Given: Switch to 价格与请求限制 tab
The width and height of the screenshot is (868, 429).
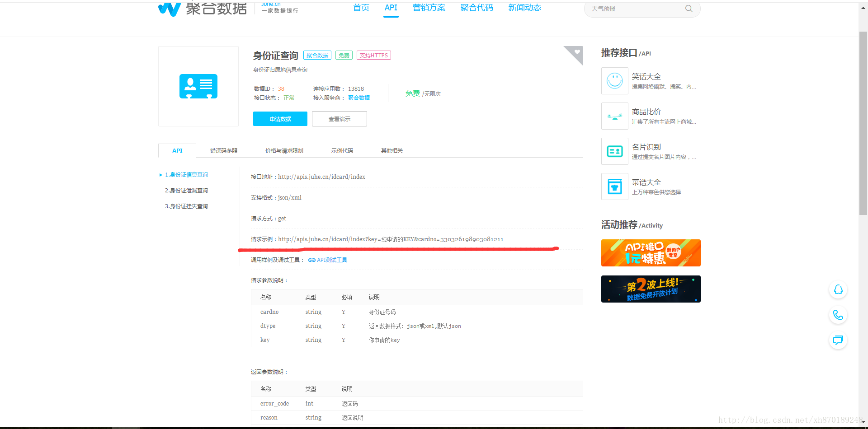Looking at the screenshot, I should 284,151.
